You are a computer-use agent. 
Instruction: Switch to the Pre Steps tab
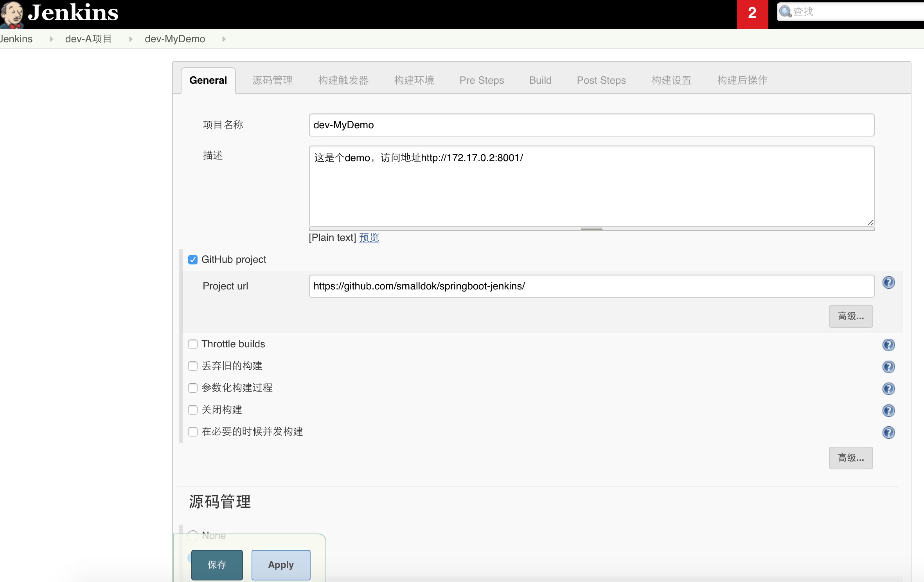482,80
